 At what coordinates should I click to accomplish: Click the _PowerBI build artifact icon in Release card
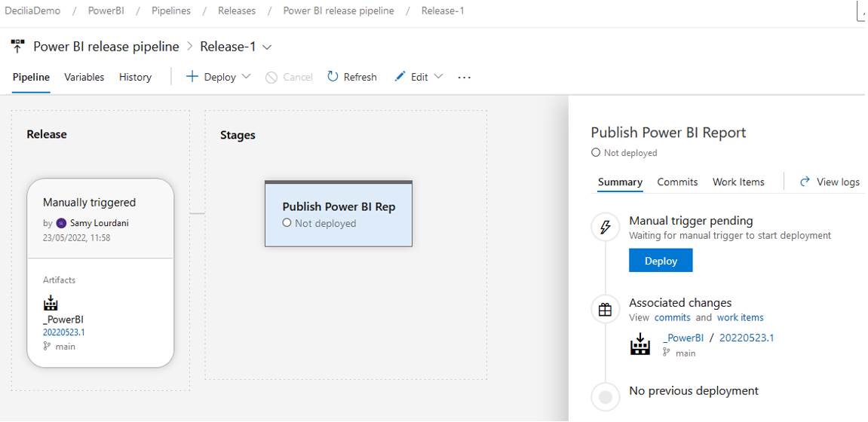tap(51, 303)
